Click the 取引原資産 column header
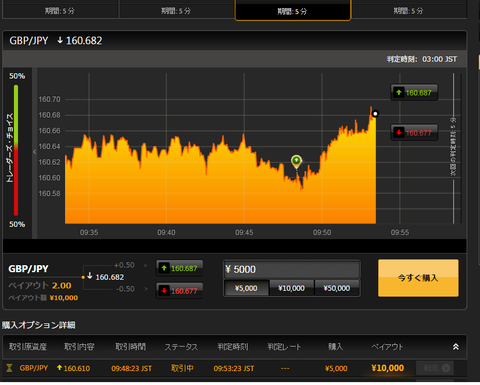Image resolution: width=480 pixels, height=385 pixels. (x=28, y=347)
